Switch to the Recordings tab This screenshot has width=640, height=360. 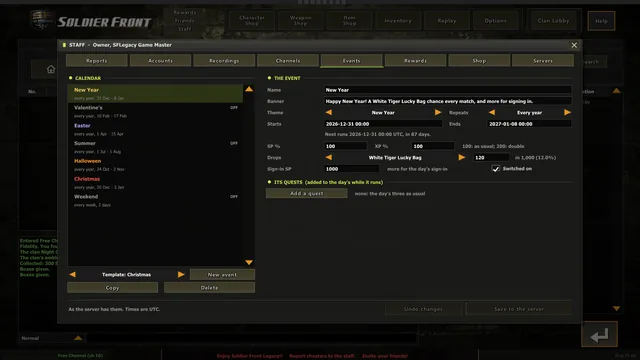tap(224, 60)
